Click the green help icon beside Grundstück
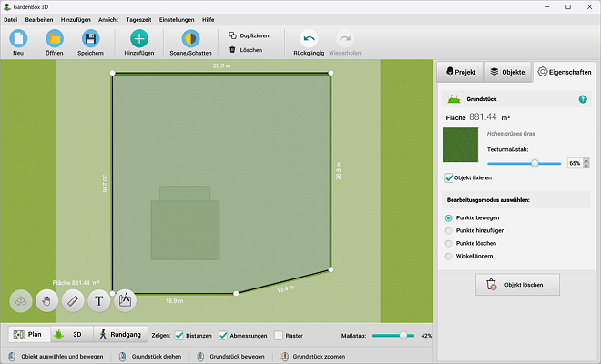The image size is (601, 364). (x=583, y=99)
